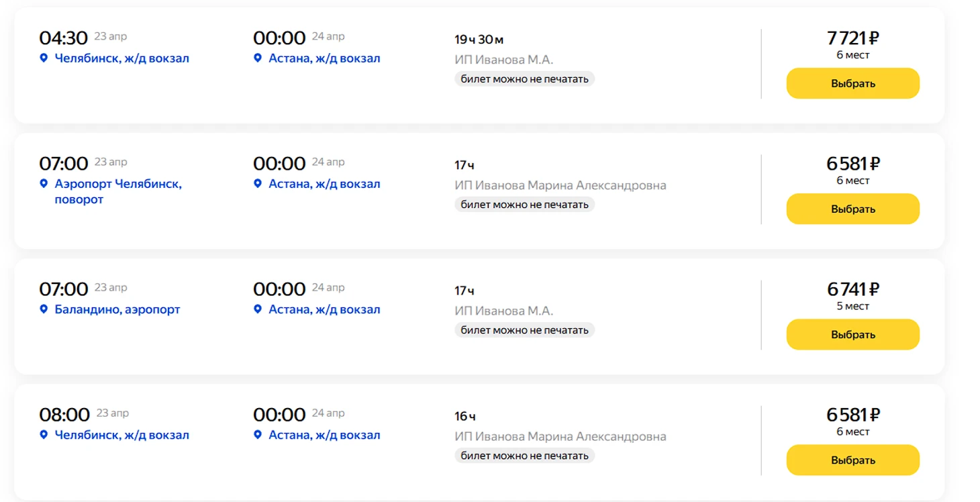Screen dimensions: 980x502
Task: Open Челябинск, ж/д вокзал link in the 04:30 trip
Action: point(121,58)
